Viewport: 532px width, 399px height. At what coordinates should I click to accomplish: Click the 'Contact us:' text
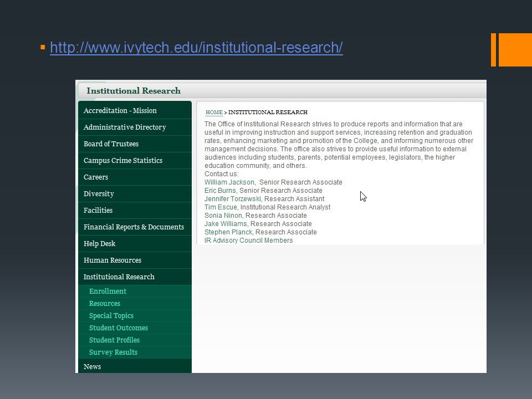222,174
